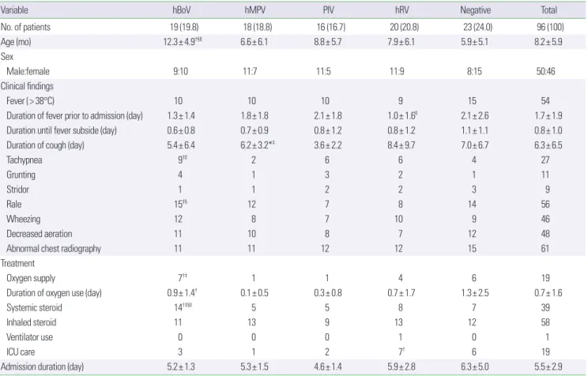588x376 pixels.
Task: Click the 'Inhaled steroid' row label
Action: pos(31,322)
